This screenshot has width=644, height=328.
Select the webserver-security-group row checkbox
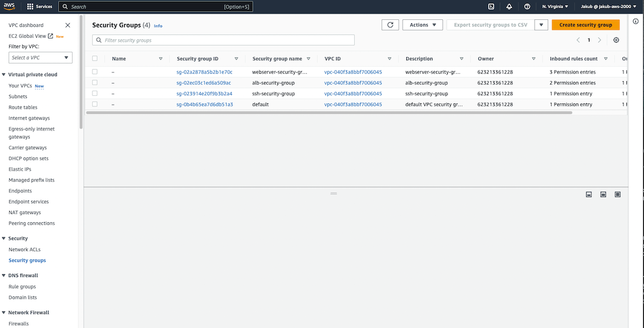click(x=95, y=72)
